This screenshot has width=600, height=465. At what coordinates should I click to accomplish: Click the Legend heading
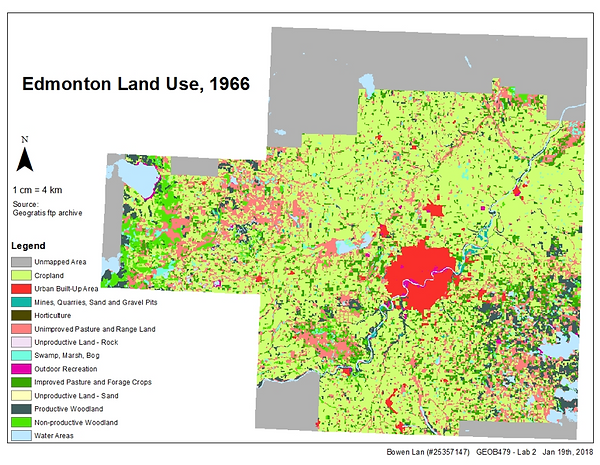(x=28, y=246)
